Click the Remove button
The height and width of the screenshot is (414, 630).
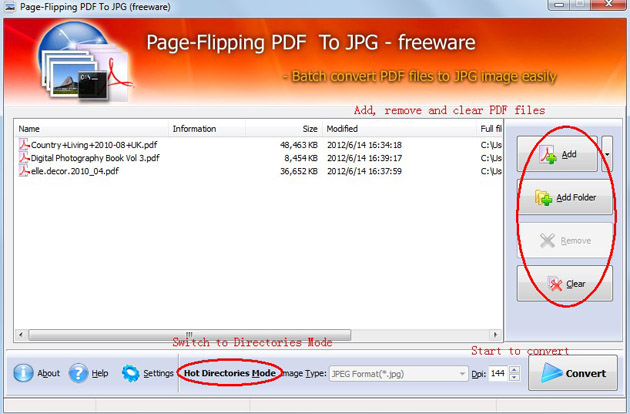[x=565, y=240]
